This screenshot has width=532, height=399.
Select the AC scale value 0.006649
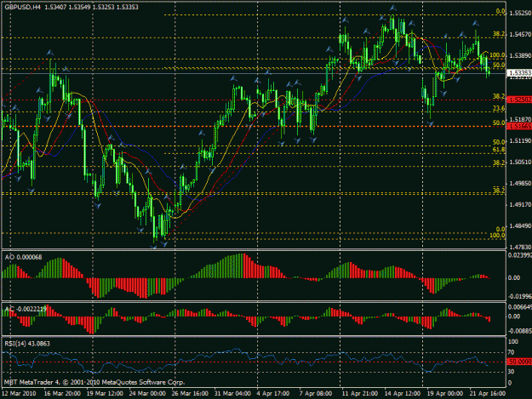519,307
